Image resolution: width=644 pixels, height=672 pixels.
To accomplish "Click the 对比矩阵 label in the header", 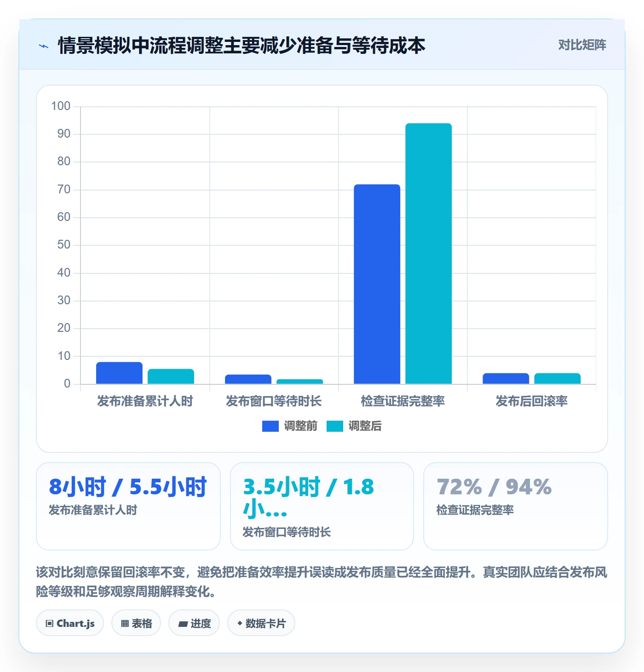I will click(582, 45).
